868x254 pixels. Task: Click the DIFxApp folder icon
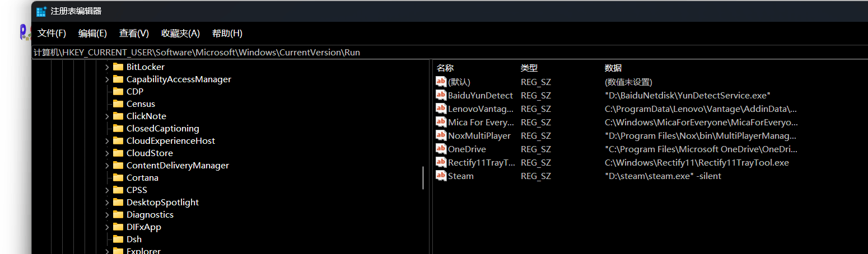[118, 227]
